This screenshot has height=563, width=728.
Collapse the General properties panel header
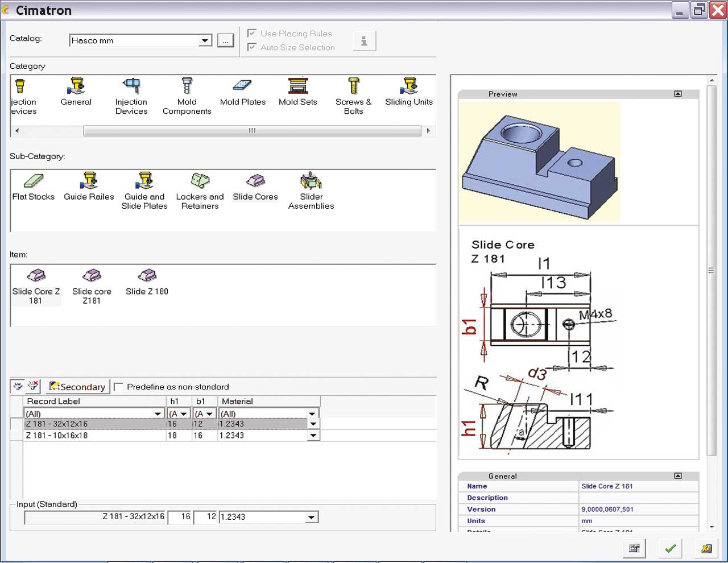coord(678,476)
